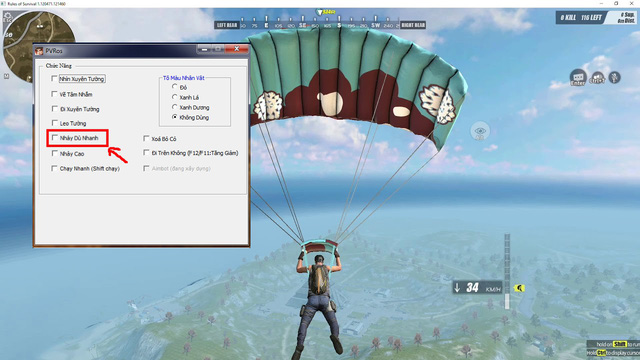Viewport: 640px width, 360px height.
Task: Click the M map key icon below the minimap
Action: coord(6,76)
